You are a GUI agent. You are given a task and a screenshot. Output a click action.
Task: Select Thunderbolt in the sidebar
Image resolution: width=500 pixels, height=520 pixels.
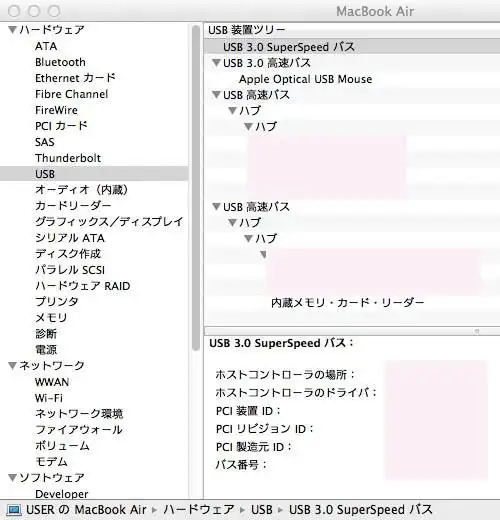[68, 158]
